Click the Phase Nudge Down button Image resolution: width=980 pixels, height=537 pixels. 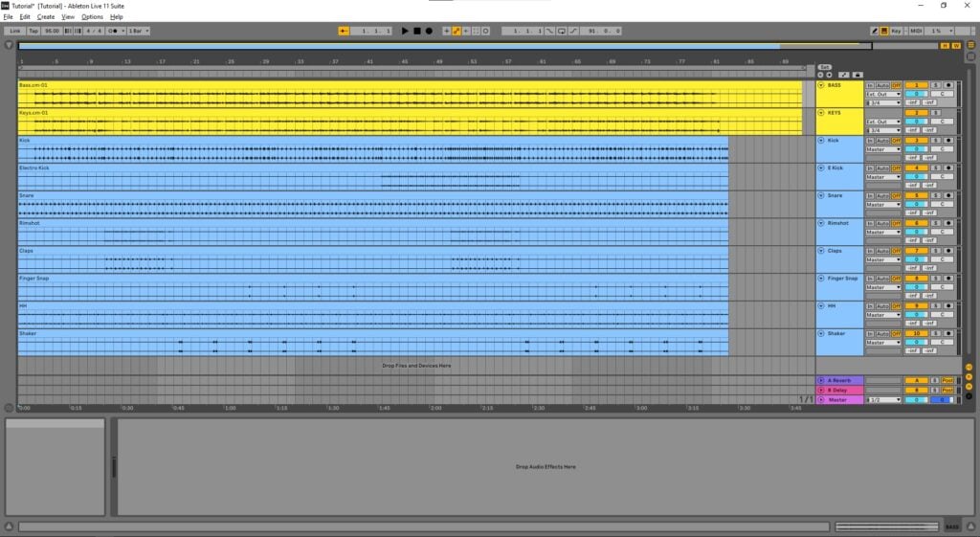(x=68, y=31)
